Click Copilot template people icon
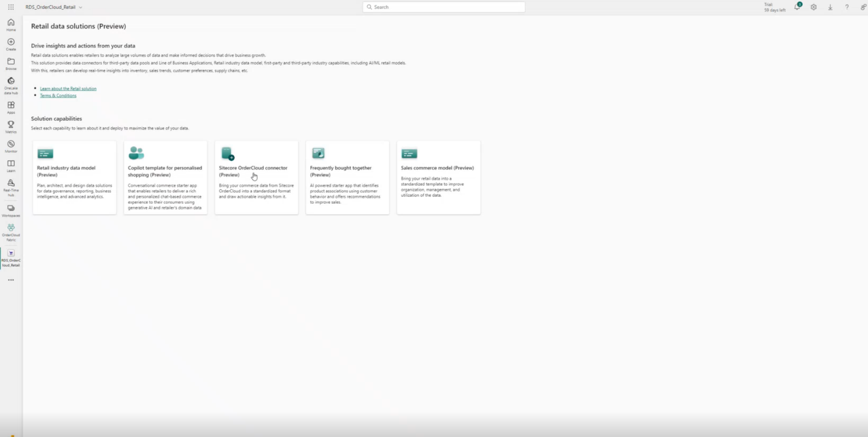 136,153
